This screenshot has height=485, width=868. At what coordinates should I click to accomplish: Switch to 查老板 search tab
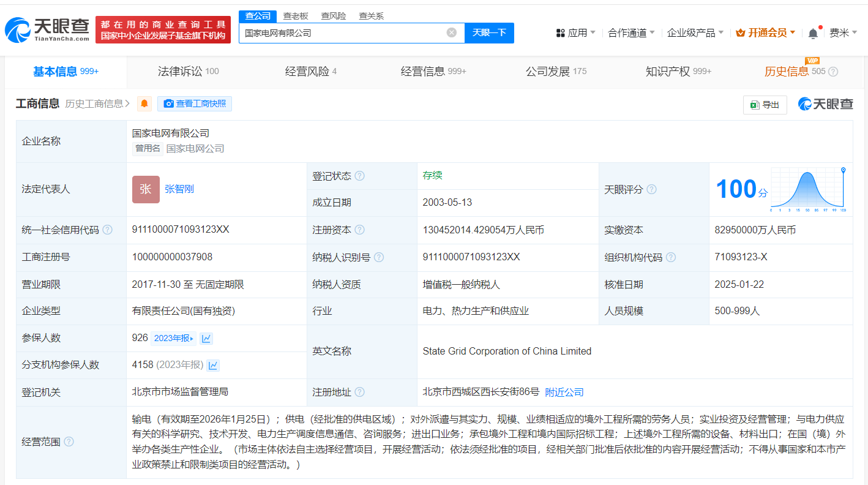296,16
